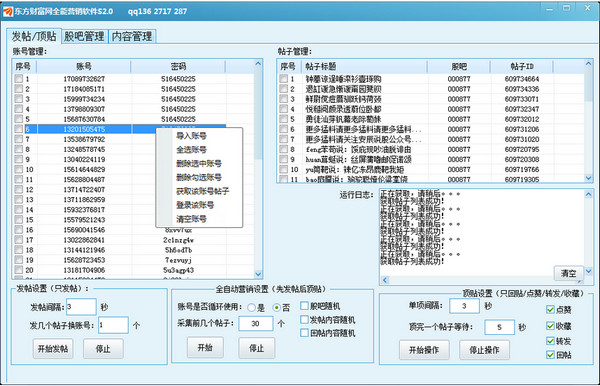Click the app logo icon in title bar

tap(7, 11)
